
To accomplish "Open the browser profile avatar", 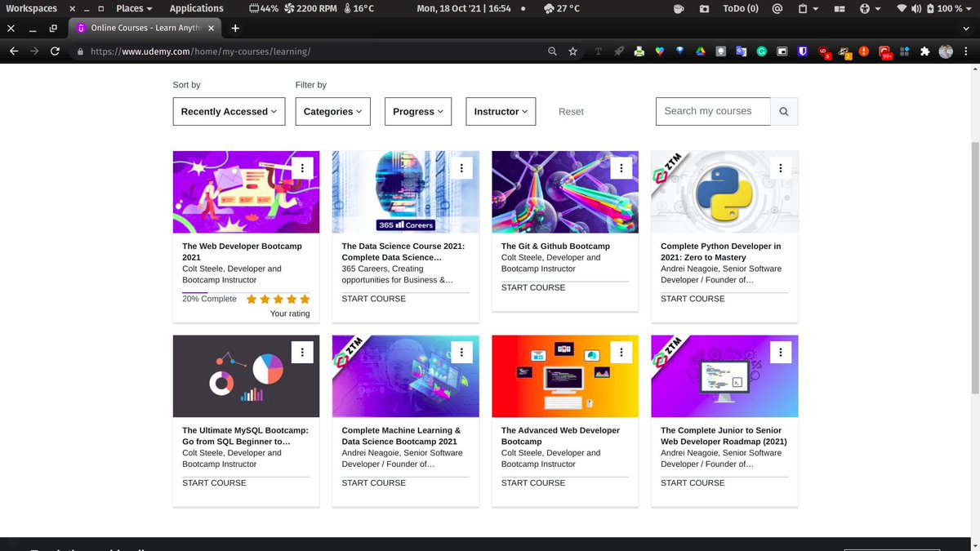I will tap(946, 51).
